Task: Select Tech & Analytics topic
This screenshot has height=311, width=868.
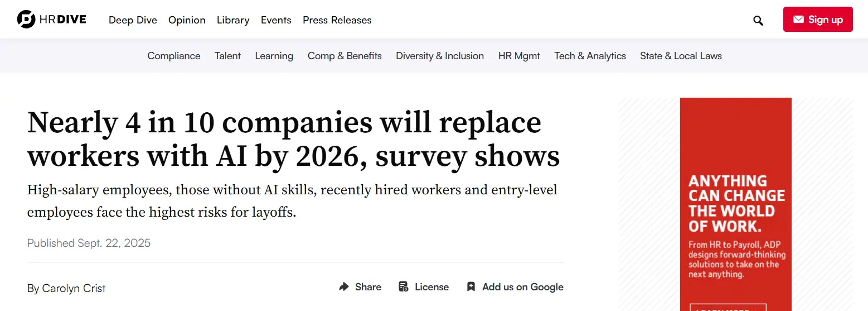Action: [x=590, y=56]
